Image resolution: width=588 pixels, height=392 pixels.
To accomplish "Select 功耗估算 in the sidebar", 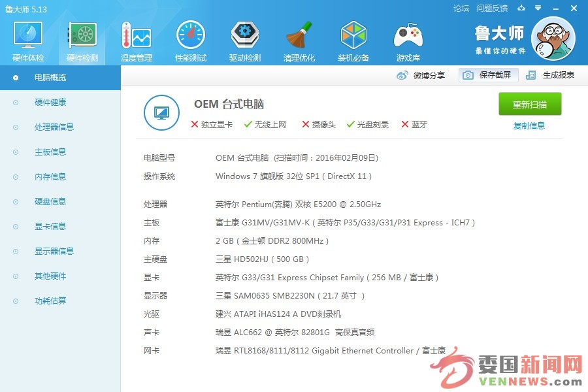I will click(60, 301).
